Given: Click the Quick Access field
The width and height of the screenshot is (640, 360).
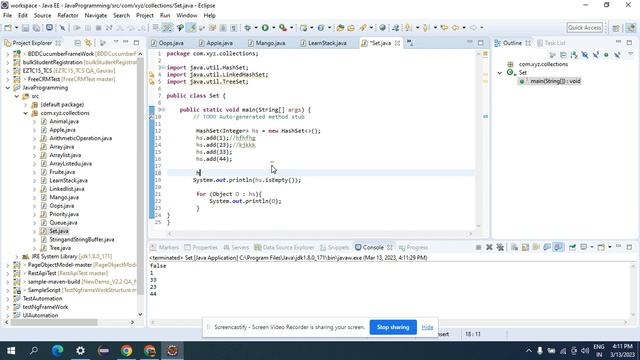Looking at the screenshot, I should point(585,28).
